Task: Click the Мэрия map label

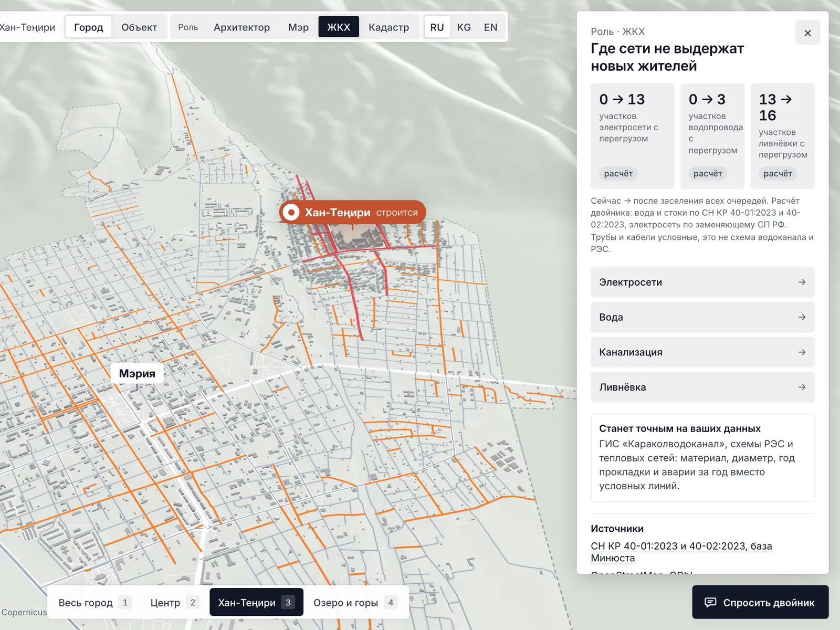Action: [137, 373]
